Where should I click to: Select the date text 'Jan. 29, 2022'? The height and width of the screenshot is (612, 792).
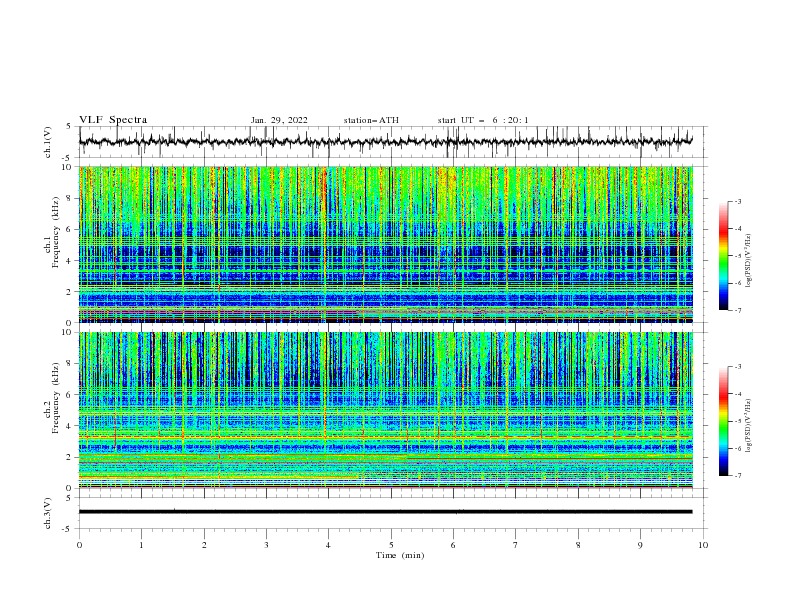[x=279, y=120]
